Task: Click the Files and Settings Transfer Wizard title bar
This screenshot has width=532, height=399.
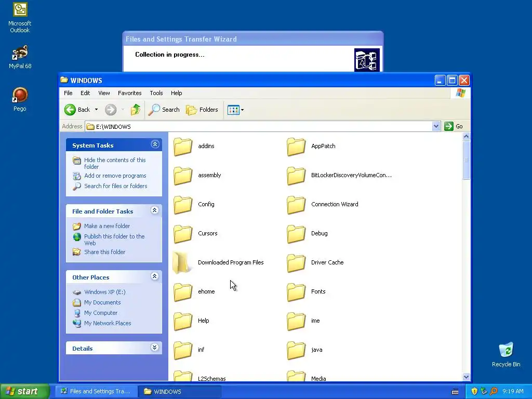Action: click(253, 39)
